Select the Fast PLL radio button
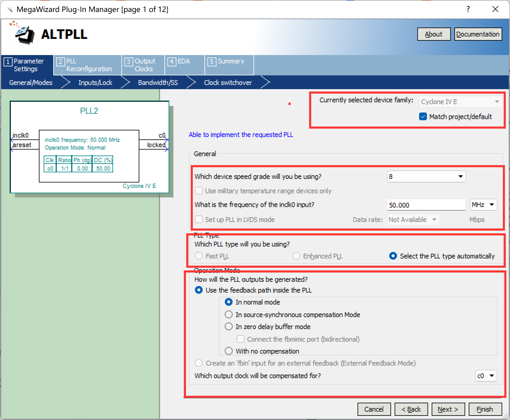Viewport: 510px width, 420px height. tap(199, 256)
